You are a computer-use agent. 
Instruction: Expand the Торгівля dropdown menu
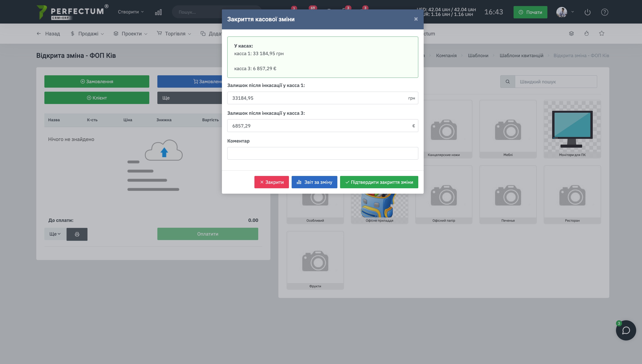coord(174,33)
